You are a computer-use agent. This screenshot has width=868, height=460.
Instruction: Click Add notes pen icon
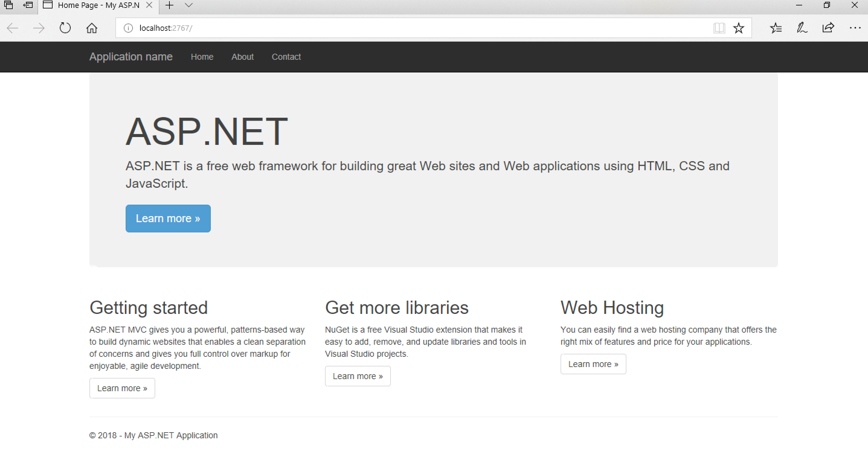click(802, 28)
